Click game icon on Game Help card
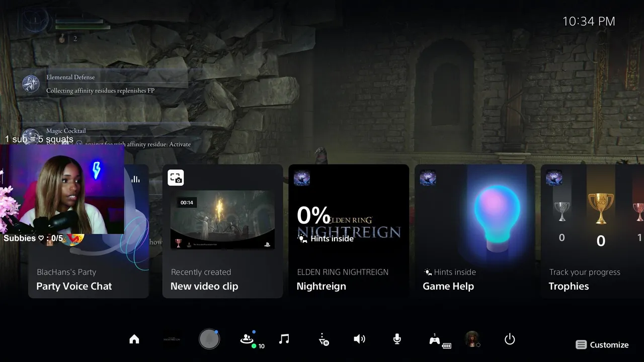644x362 pixels. point(428,177)
